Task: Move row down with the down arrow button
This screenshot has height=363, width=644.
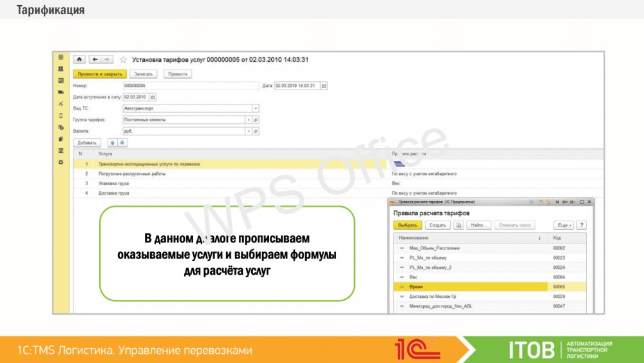Action: [x=122, y=142]
